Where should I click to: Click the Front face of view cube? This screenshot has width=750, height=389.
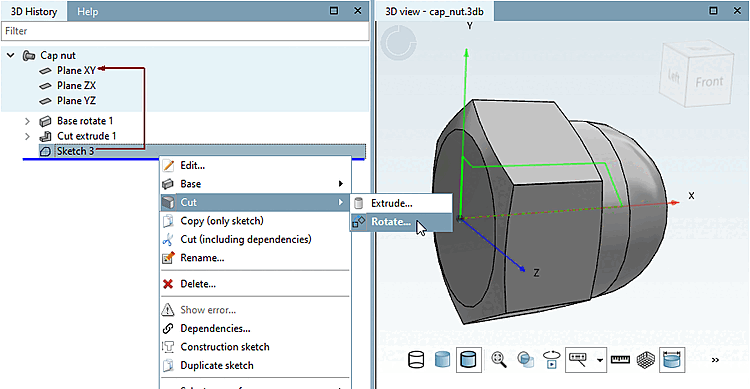coord(710,82)
